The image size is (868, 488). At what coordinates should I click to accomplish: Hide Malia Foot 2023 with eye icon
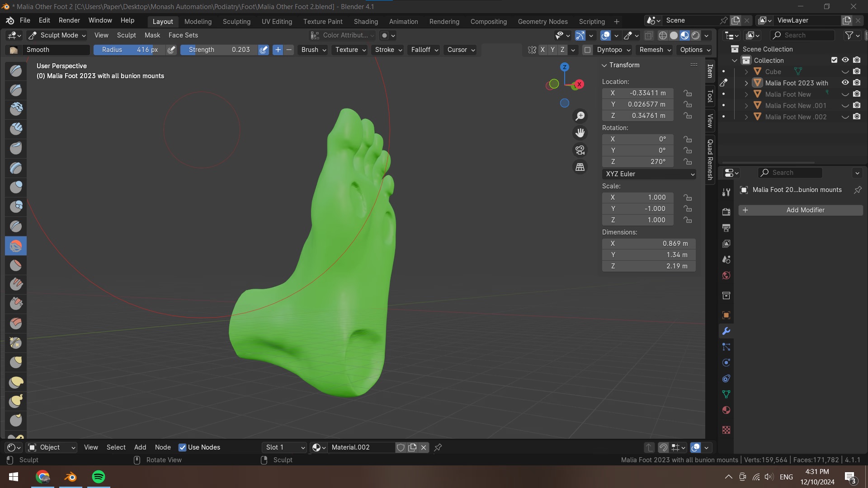pyautogui.click(x=845, y=83)
